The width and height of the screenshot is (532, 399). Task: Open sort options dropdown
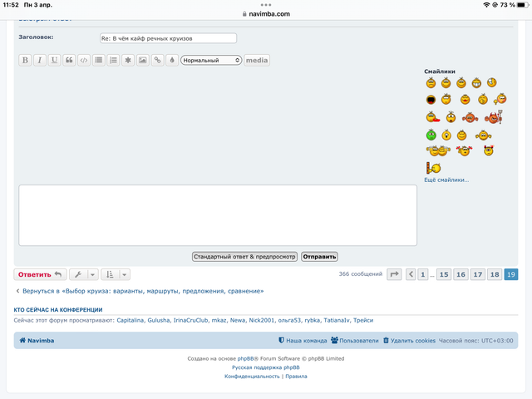[x=116, y=274]
